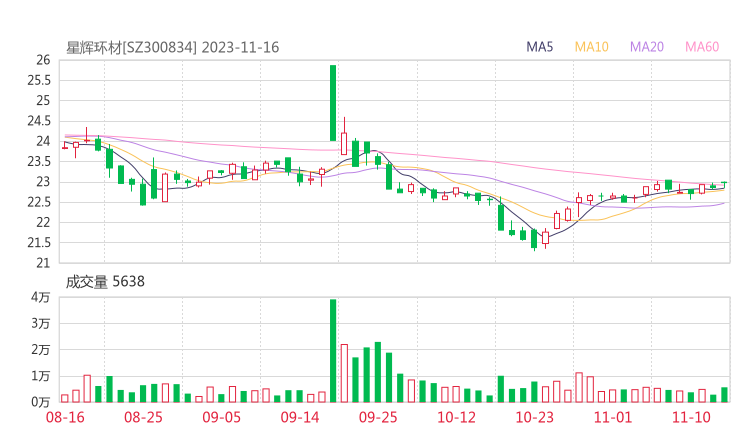Screen dimensions: 740x440
Task: Select the 09-25 date axis label
Action: [x=378, y=417]
